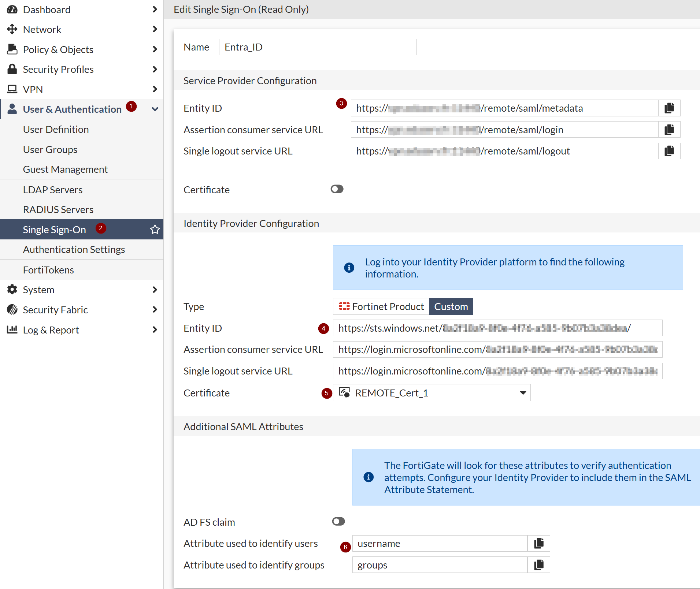
Task: Copy the groups attribute value
Action: (539, 565)
